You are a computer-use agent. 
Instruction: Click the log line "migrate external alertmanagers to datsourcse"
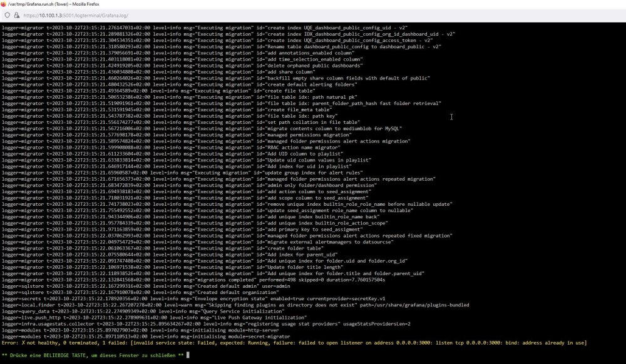(x=198, y=242)
